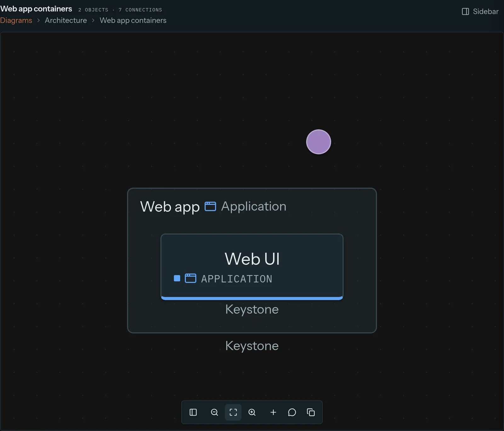The image size is (504, 431).
Task: Click the window icon beside Web app title
Action: [x=210, y=207]
